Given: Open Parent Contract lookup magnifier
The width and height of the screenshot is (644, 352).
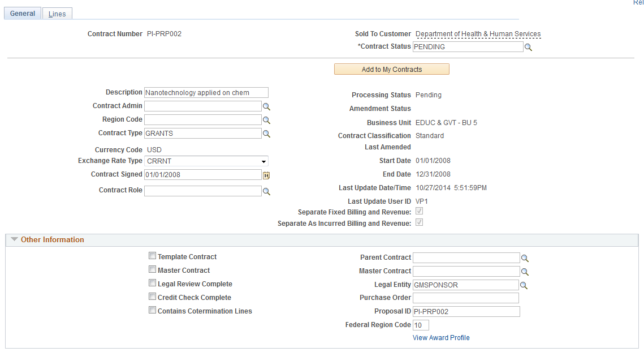Looking at the screenshot, I should (525, 259).
